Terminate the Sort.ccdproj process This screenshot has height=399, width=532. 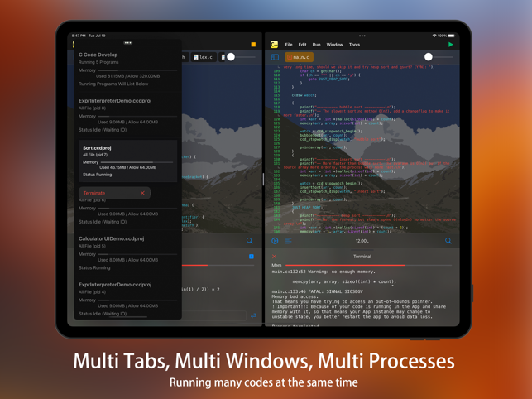click(x=114, y=193)
